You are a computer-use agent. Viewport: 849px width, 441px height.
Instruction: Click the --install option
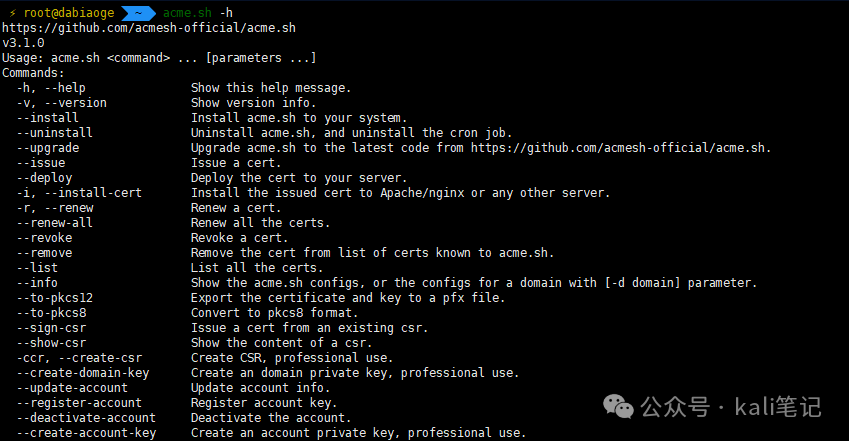coord(48,117)
